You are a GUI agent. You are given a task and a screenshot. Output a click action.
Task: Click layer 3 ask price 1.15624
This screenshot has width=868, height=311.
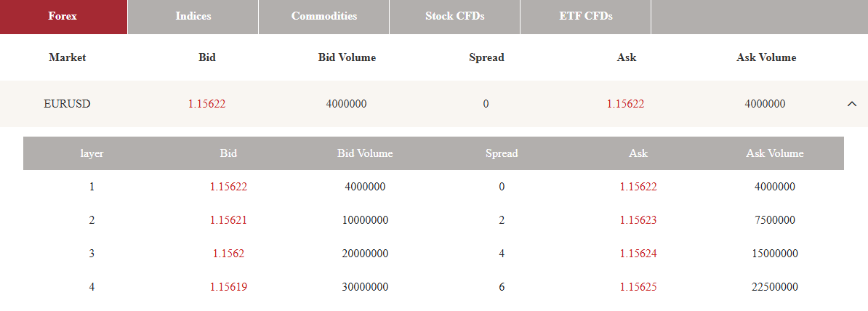(x=638, y=254)
